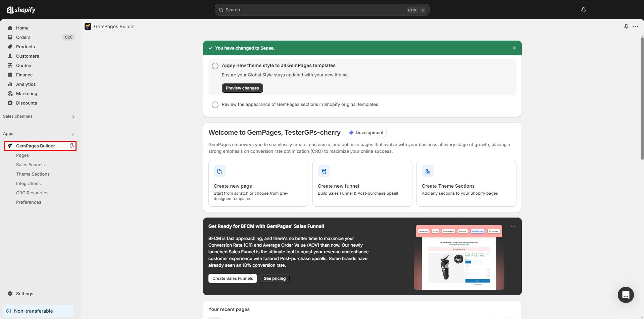Image resolution: width=644 pixels, height=319 pixels.
Task: Click the pin icon in page header
Action: [x=626, y=26]
